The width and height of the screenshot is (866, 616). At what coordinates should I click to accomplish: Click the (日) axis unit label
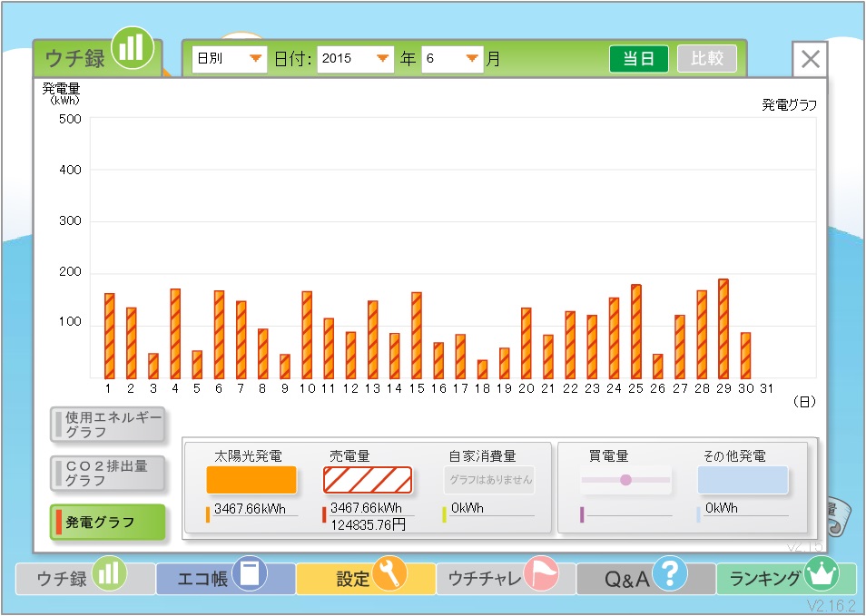pos(804,402)
